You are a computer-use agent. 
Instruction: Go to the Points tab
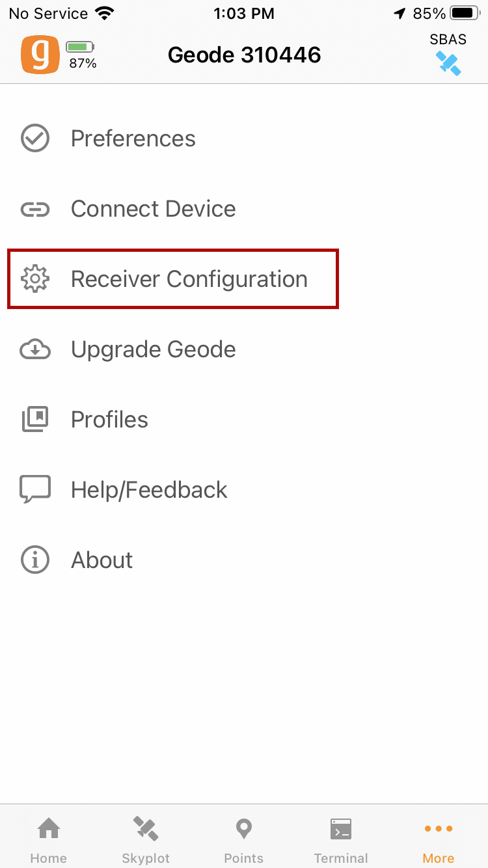[243, 839]
